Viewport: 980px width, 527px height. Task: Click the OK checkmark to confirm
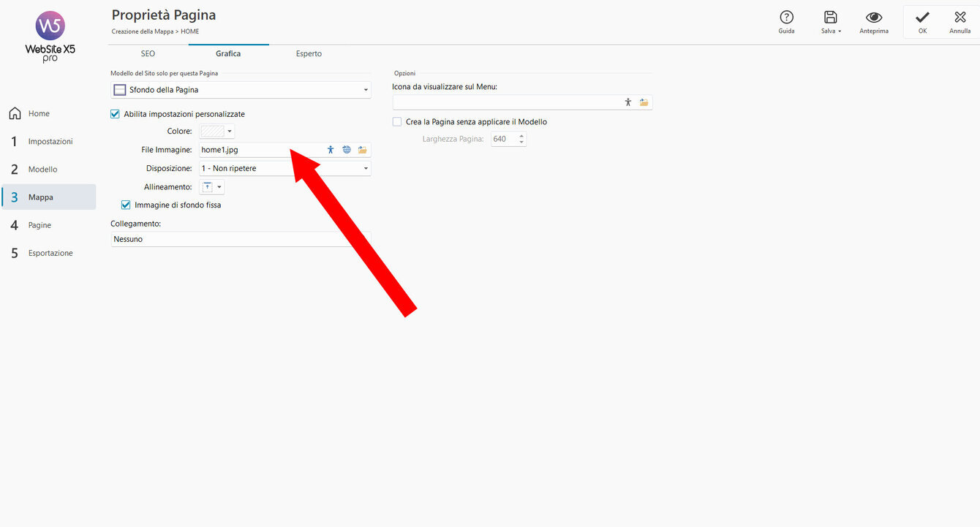(922, 18)
